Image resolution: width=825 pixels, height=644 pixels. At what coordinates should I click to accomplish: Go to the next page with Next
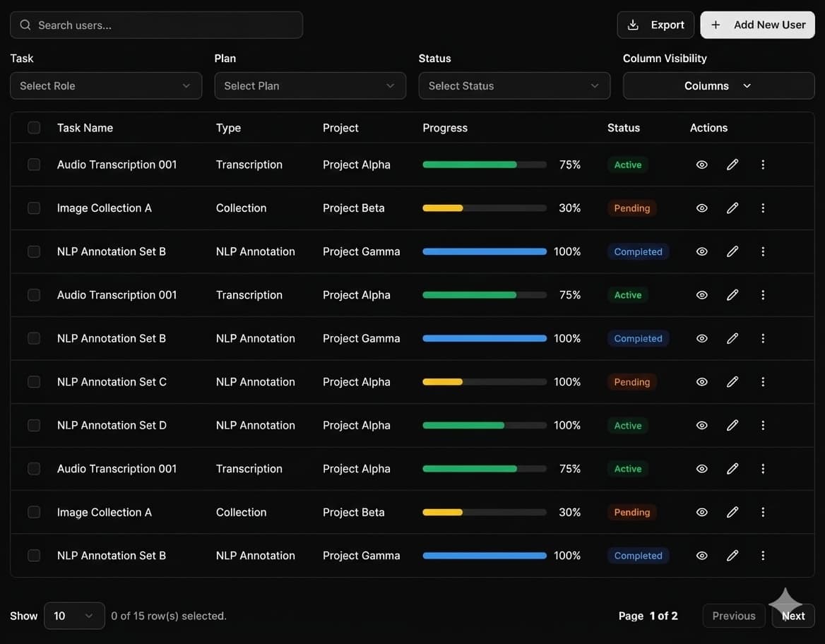tap(793, 615)
